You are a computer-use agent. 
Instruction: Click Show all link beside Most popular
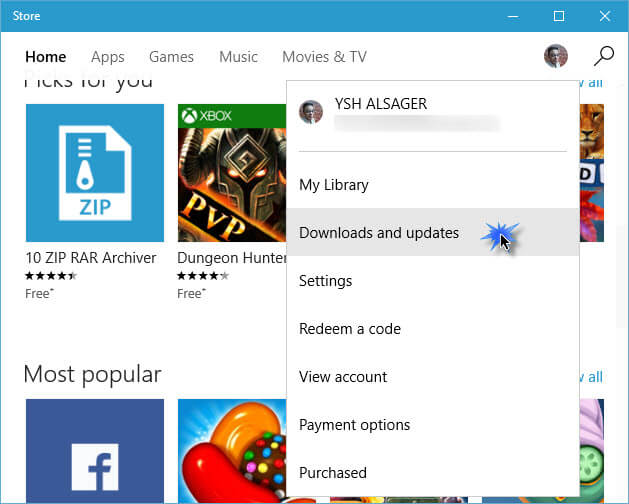click(591, 377)
